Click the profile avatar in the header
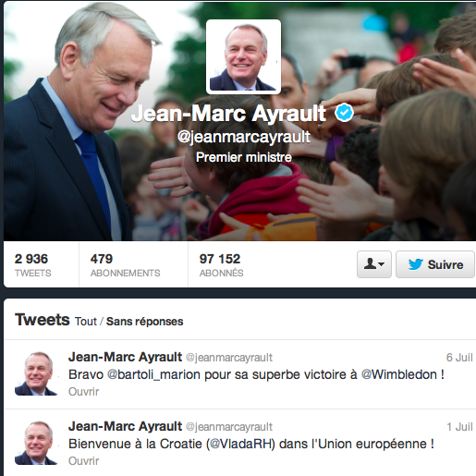The width and height of the screenshot is (476, 476). click(243, 57)
